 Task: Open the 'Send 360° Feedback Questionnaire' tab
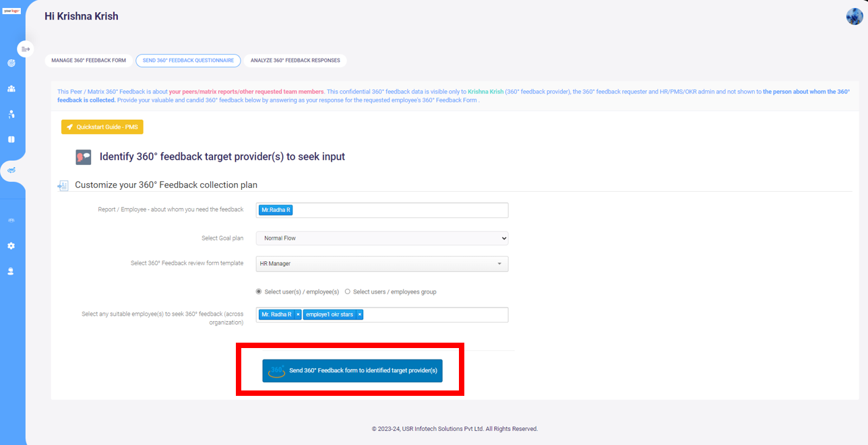pyautogui.click(x=188, y=61)
